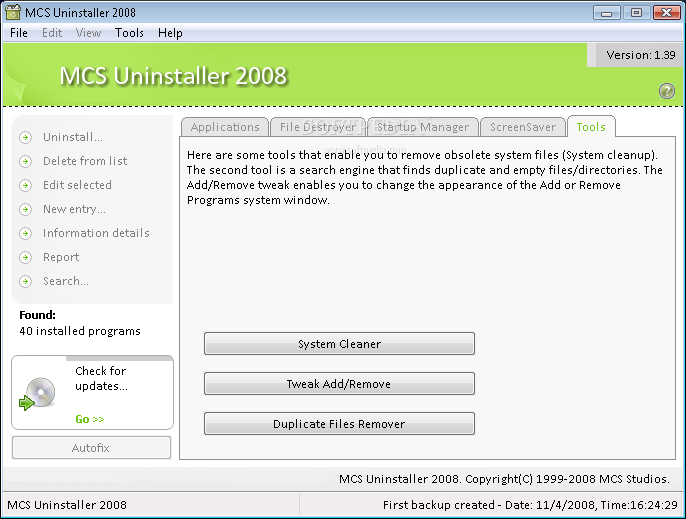Click the arrow icon beside Report
Image resolution: width=686 pixels, height=519 pixels.
click(25, 257)
